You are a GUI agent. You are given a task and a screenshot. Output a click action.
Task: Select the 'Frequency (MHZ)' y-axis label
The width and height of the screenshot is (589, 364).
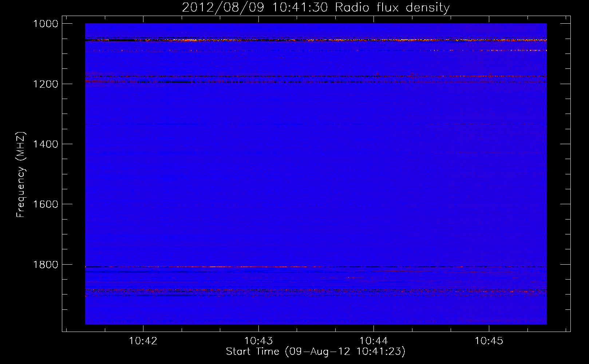tap(21, 175)
